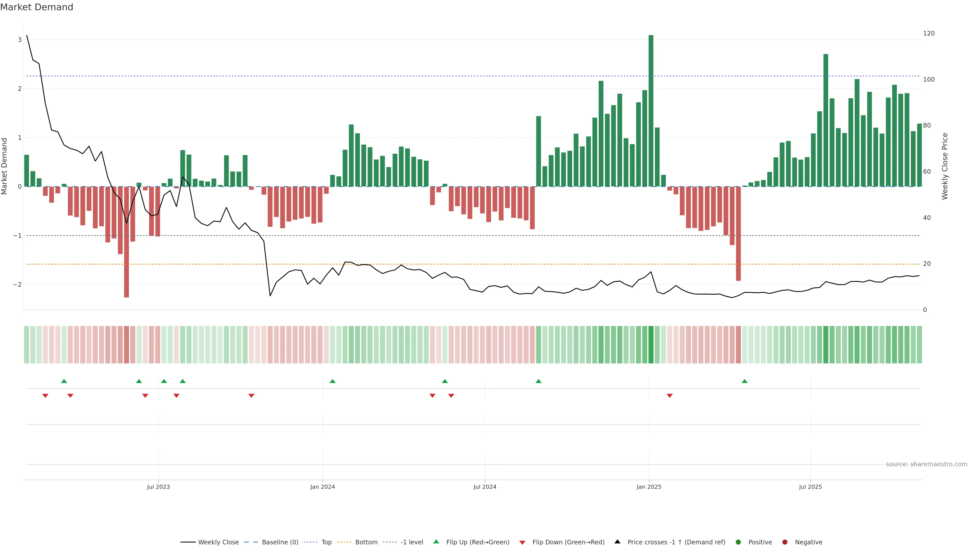This screenshot has height=551, width=980.
Task: Click black Price crosses triangle legend icon
Action: [617, 542]
